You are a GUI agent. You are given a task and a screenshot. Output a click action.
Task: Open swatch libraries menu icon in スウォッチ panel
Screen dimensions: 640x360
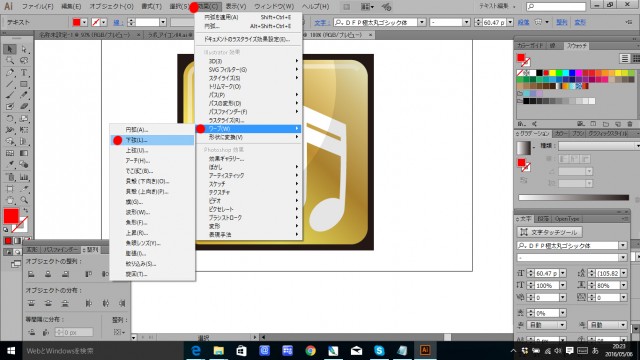point(521,124)
